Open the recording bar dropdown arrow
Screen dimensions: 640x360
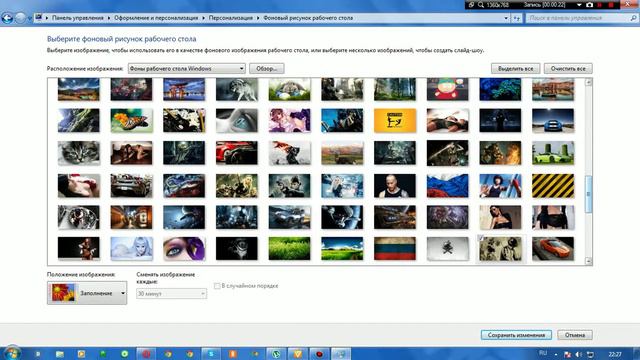579,5
